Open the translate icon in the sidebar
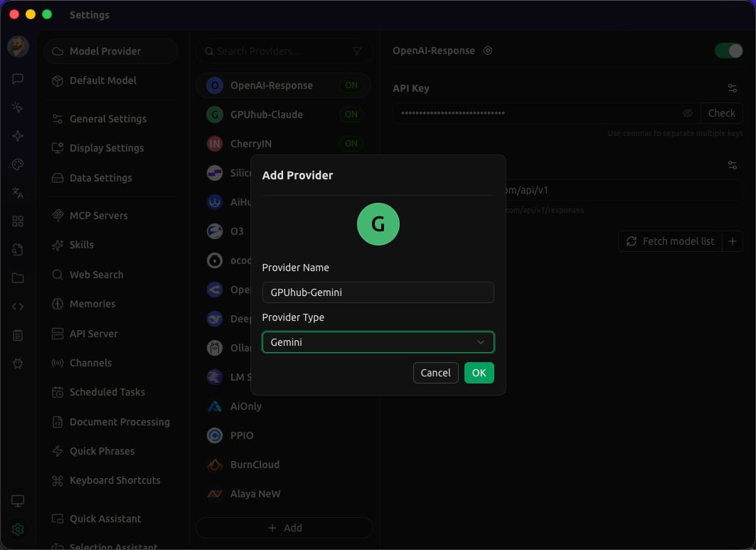The height and width of the screenshot is (550, 756). (18, 193)
